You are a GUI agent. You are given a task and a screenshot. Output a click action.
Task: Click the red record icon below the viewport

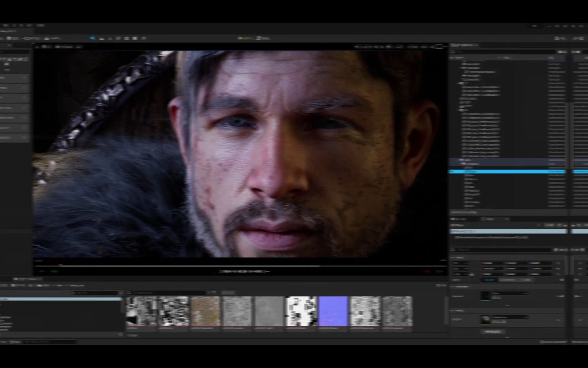pyautogui.click(x=427, y=272)
